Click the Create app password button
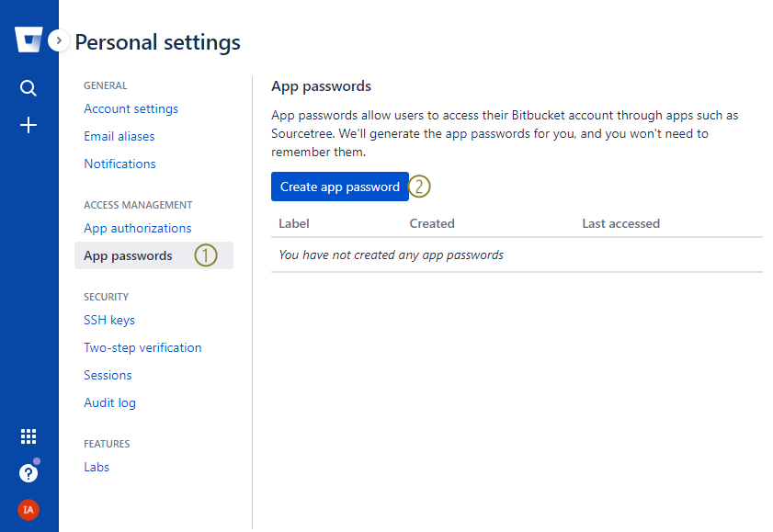Screen dimensions: 773x532 point(340,187)
